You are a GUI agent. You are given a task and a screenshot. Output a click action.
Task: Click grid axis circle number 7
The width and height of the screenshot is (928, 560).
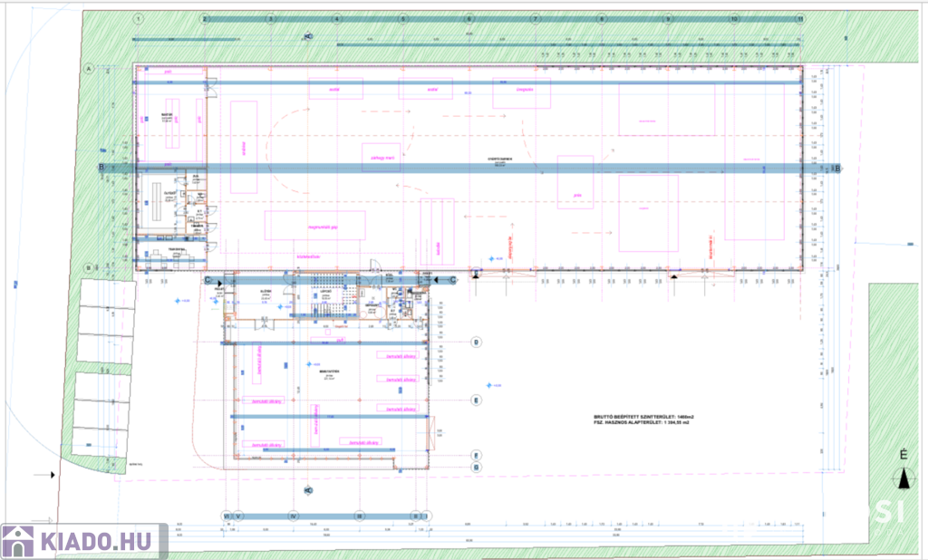tap(536, 18)
